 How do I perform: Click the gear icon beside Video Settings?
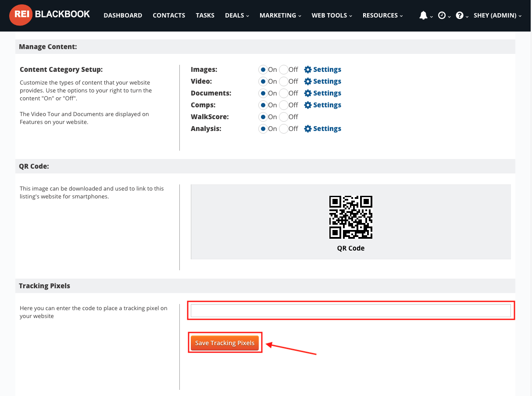point(308,81)
